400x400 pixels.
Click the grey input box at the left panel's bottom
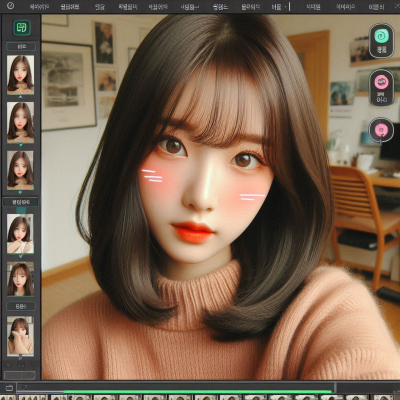[x=20, y=375]
